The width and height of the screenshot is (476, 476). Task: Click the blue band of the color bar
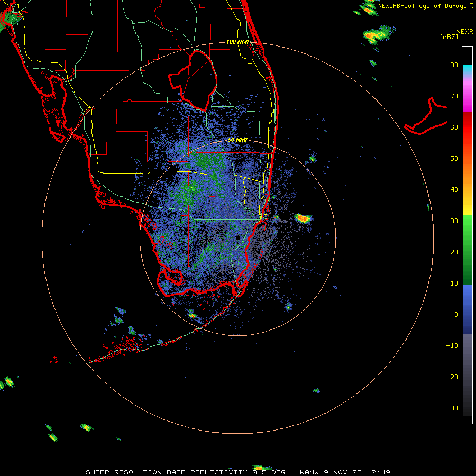pos(467,309)
